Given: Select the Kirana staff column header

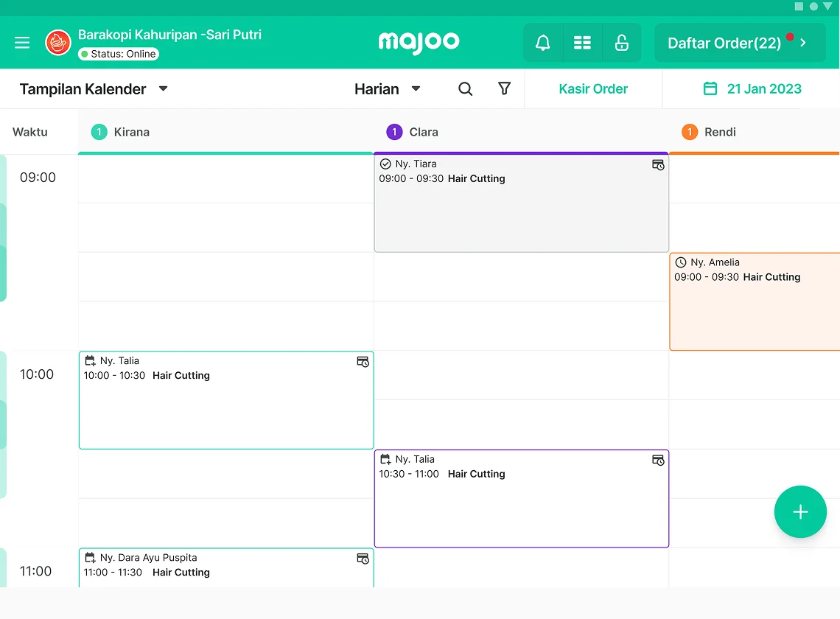Looking at the screenshot, I should pos(131,133).
